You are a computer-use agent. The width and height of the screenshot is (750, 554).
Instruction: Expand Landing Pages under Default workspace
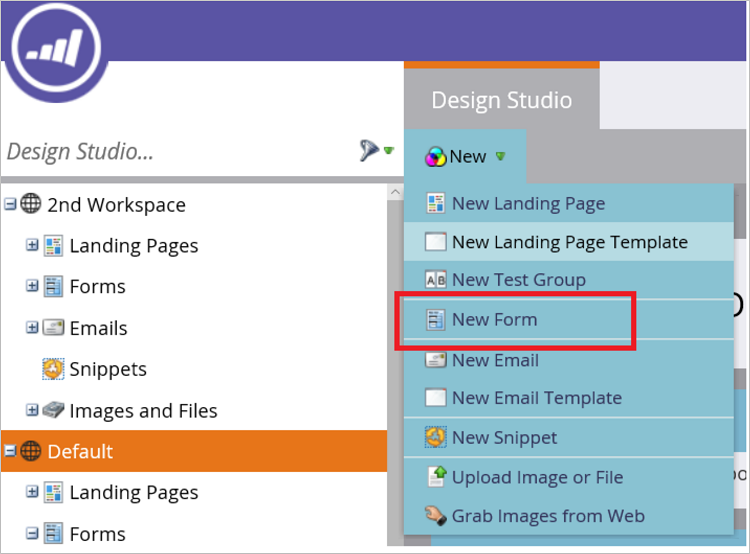click(x=32, y=493)
